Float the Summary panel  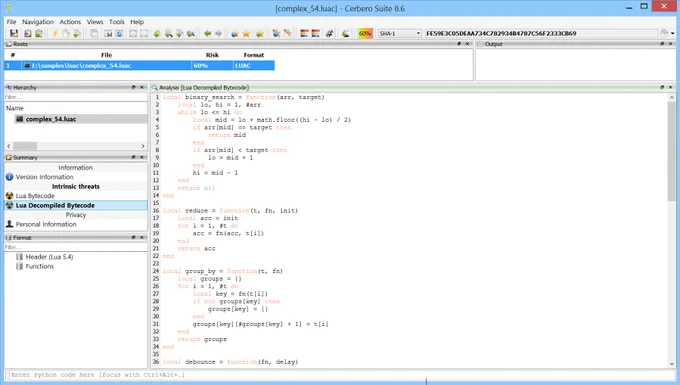point(134,157)
